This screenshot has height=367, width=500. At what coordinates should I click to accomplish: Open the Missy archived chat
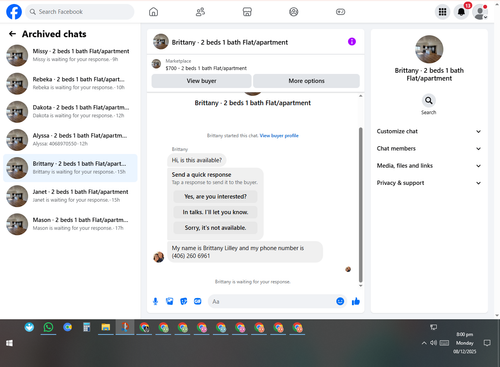click(x=70, y=55)
